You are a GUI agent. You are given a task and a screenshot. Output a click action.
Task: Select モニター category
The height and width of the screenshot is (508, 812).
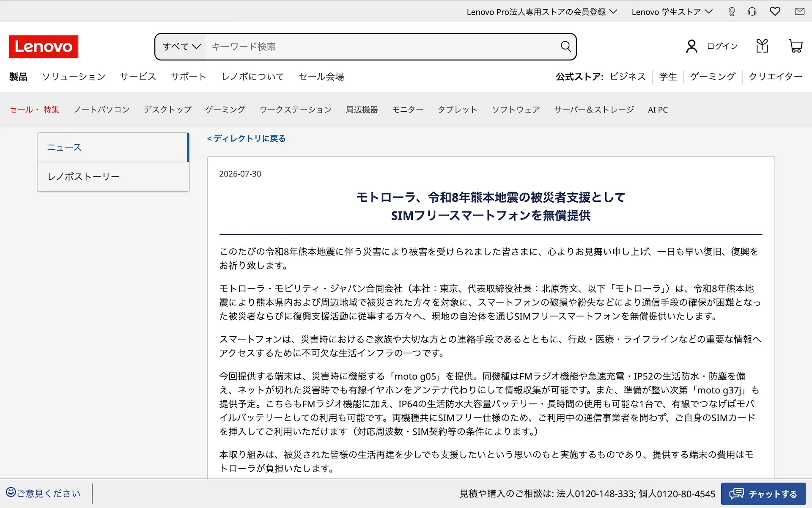408,110
